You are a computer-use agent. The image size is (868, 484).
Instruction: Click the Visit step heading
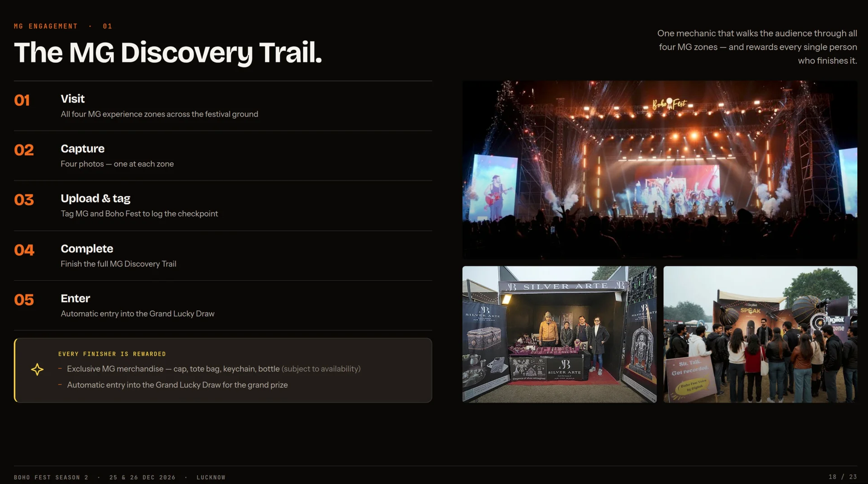tap(73, 99)
